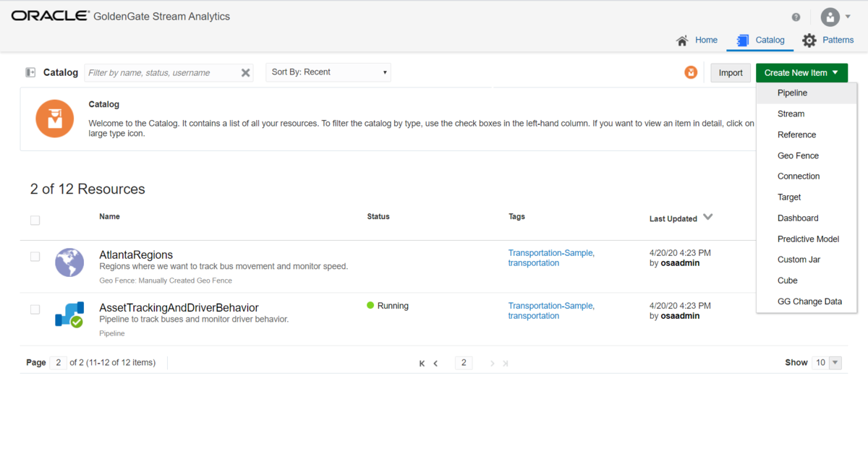The height and width of the screenshot is (454, 868).
Task: Click the Oracle GoldenGate Stream Analytics logo
Action: click(x=121, y=16)
